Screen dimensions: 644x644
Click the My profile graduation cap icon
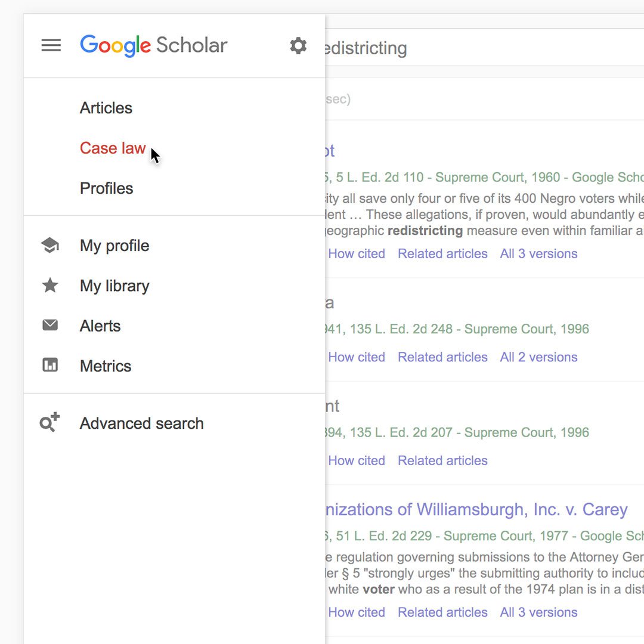pos(50,245)
